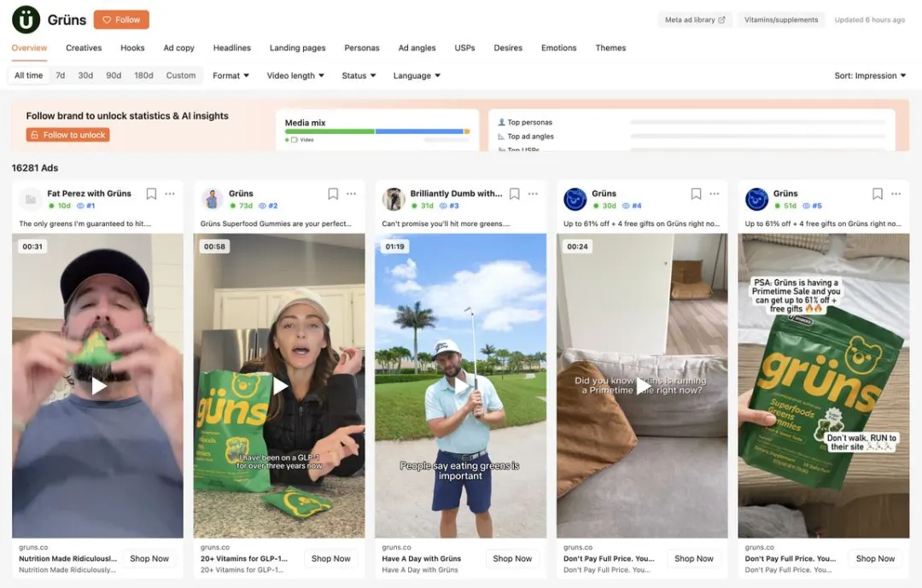Select the All time range filter

click(x=29, y=75)
